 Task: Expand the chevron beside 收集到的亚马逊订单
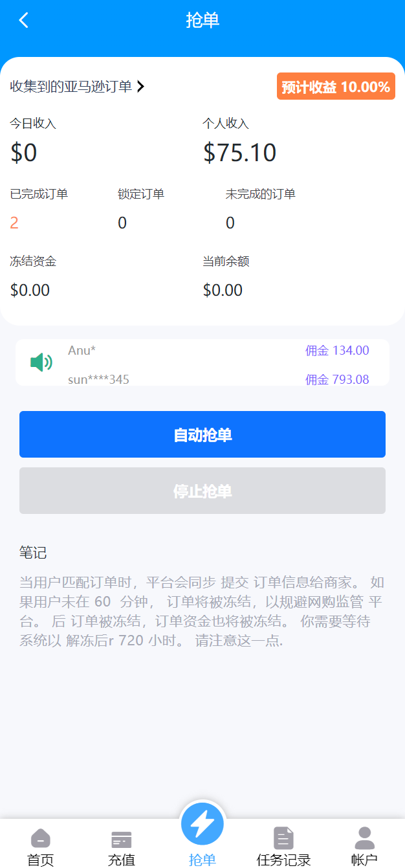tap(141, 86)
